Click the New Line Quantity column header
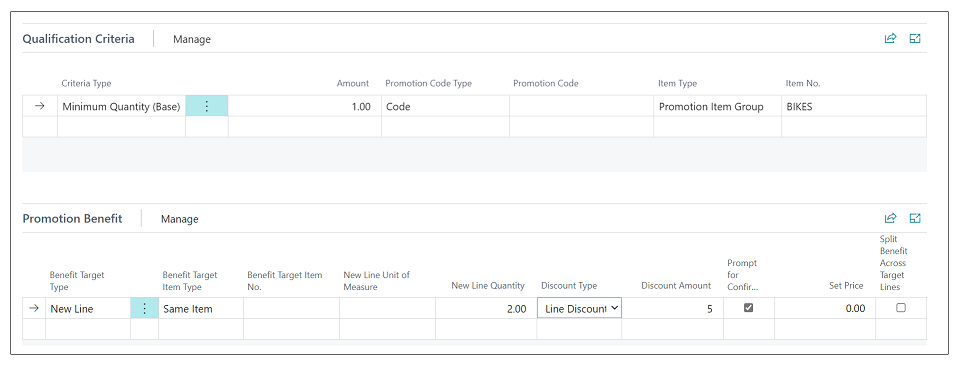Viewport: 959px width, 365px height. pyautogui.click(x=488, y=286)
